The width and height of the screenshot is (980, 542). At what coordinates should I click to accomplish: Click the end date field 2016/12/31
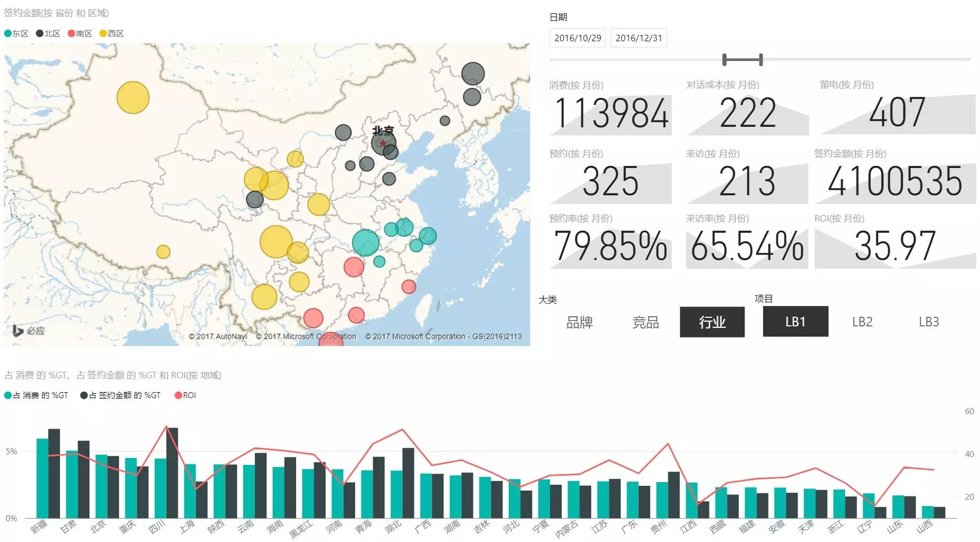(639, 38)
